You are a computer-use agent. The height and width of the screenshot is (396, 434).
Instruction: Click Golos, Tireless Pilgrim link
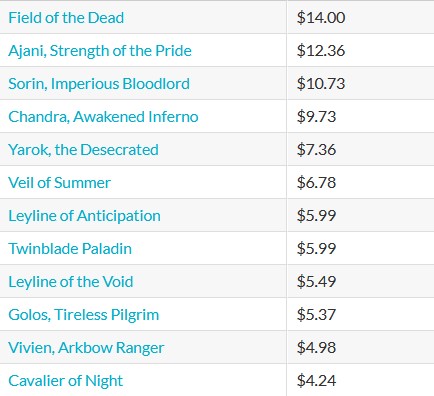tap(84, 315)
